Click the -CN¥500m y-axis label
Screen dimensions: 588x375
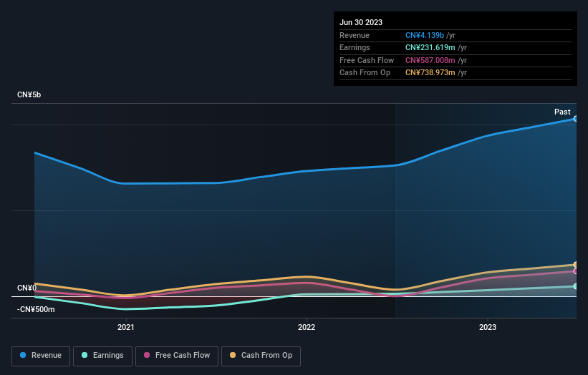pos(36,309)
